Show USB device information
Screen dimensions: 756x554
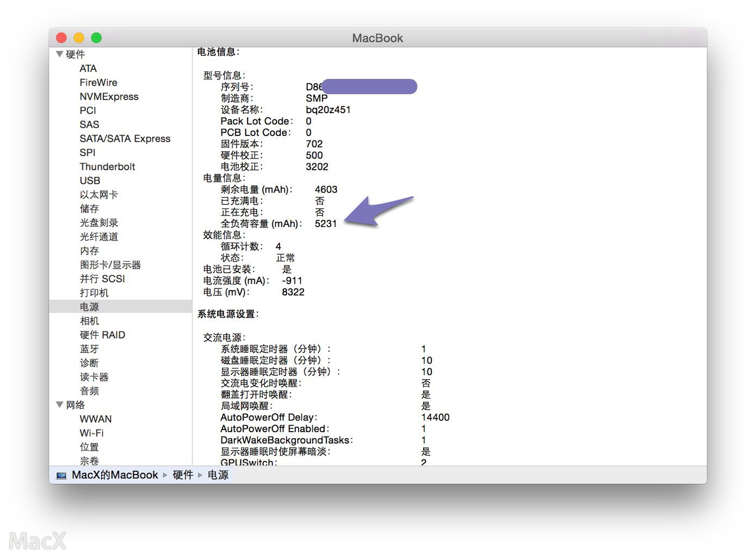pos(90,181)
